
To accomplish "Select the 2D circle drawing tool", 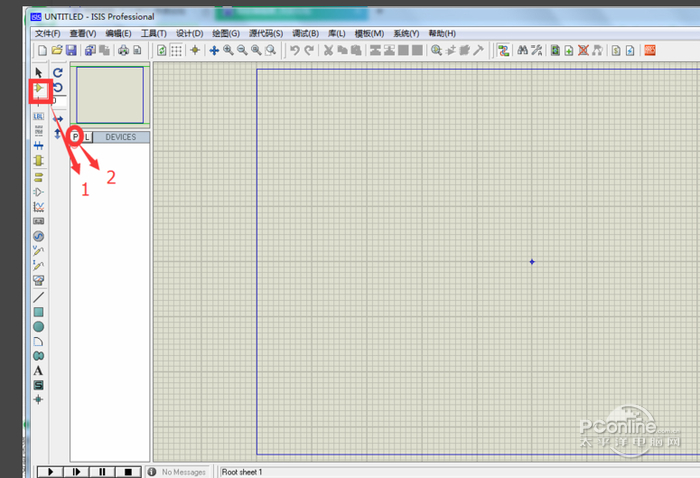I will [38, 326].
